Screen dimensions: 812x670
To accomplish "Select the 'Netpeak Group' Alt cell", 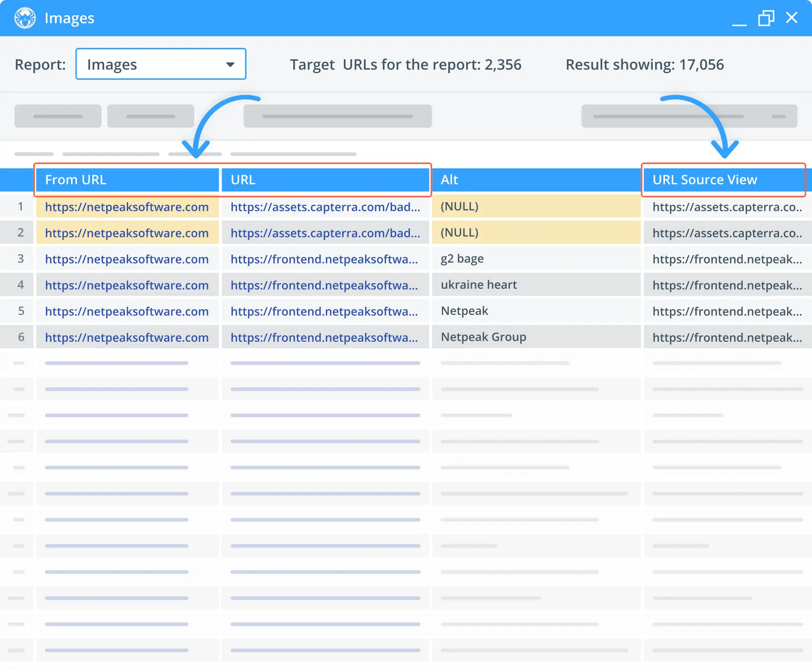I will click(x=536, y=337).
